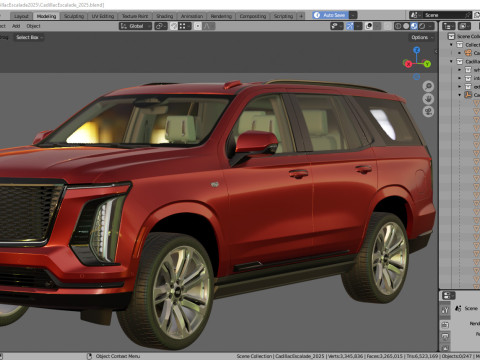The image size is (480, 360).
Task: Open the Object menu in viewport header
Action: pos(33,26)
